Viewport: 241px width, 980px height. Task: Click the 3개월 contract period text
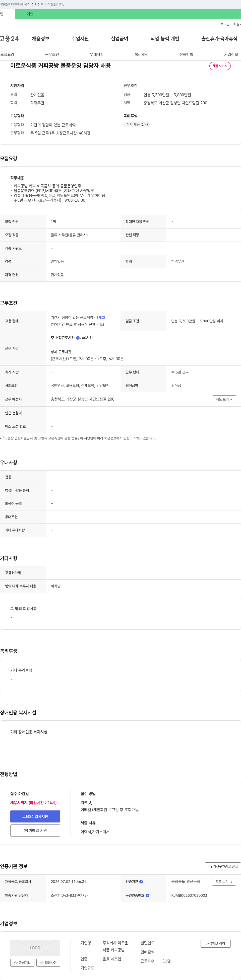[100, 317]
